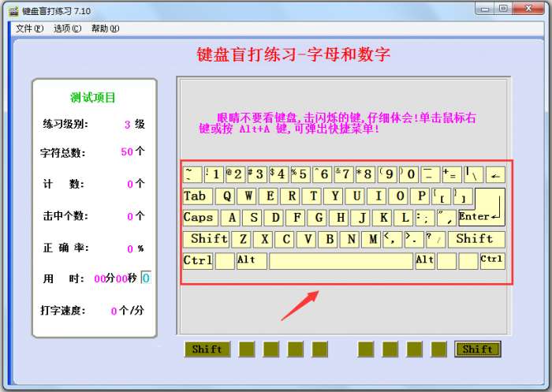The image size is (552, 392).
Task: Open the 文件(F) menu
Action: coord(29,28)
